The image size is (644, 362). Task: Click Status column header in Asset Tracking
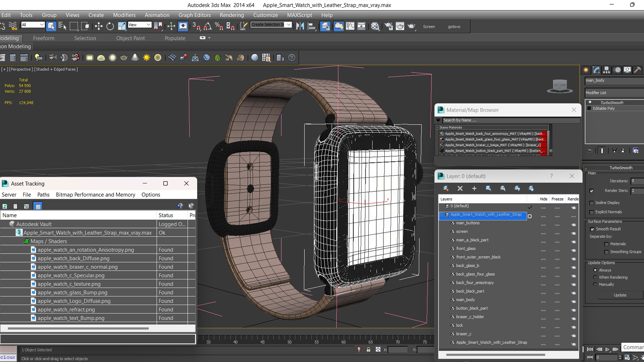172,215
